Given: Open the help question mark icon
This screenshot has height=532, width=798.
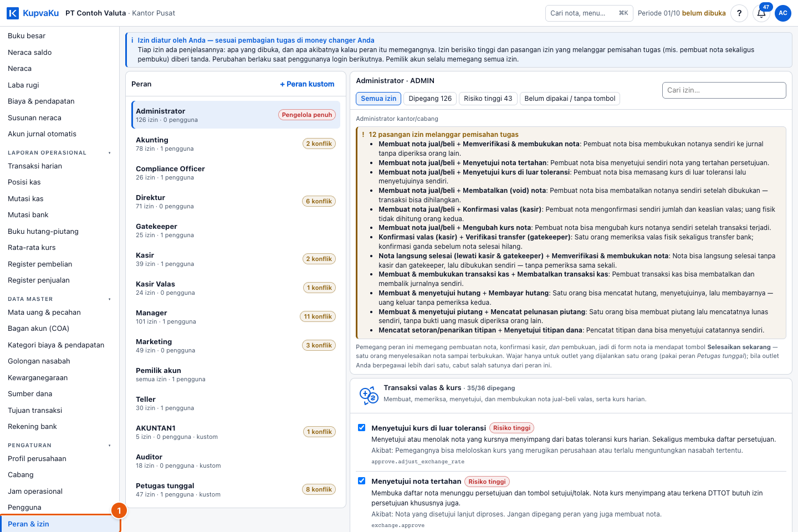Looking at the screenshot, I should tap(739, 13).
